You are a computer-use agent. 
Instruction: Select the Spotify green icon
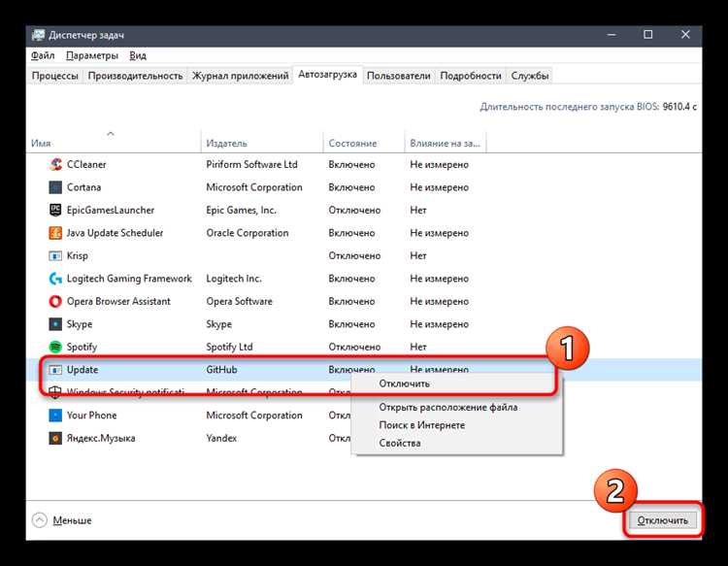tap(55, 347)
